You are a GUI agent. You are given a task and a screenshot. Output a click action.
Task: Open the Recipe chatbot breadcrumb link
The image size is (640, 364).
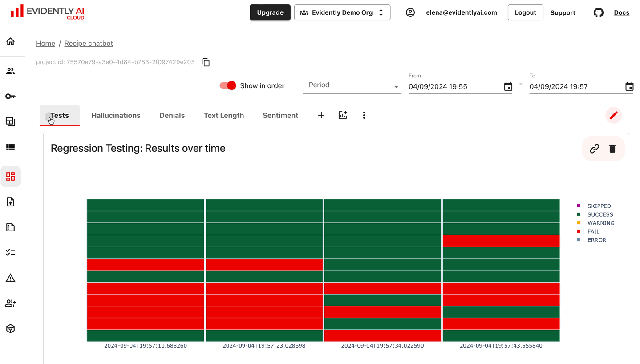click(x=88, y=43)
